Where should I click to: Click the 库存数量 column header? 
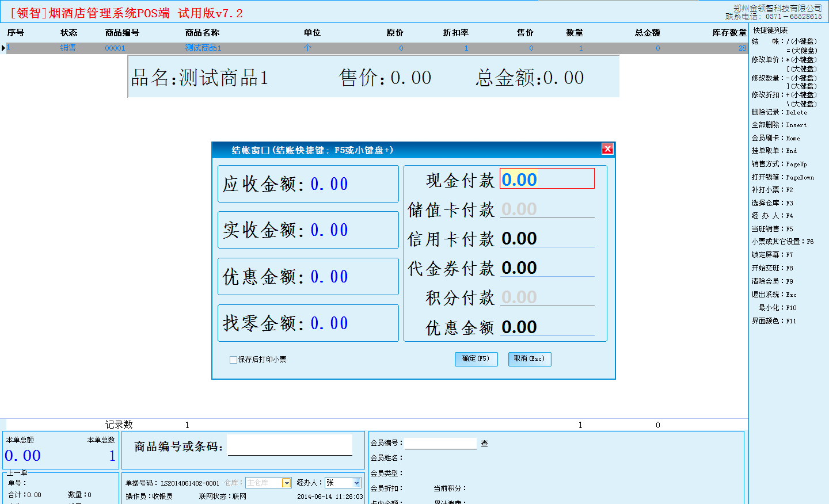(729, 33)
